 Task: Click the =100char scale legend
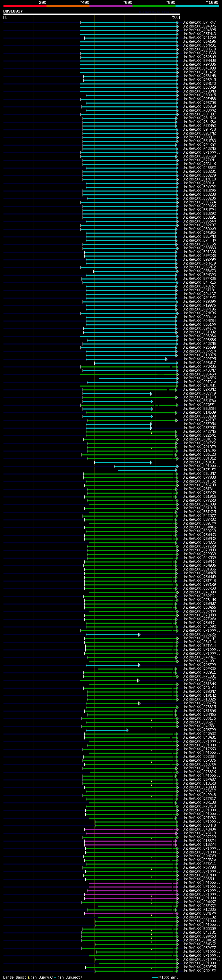165,977
